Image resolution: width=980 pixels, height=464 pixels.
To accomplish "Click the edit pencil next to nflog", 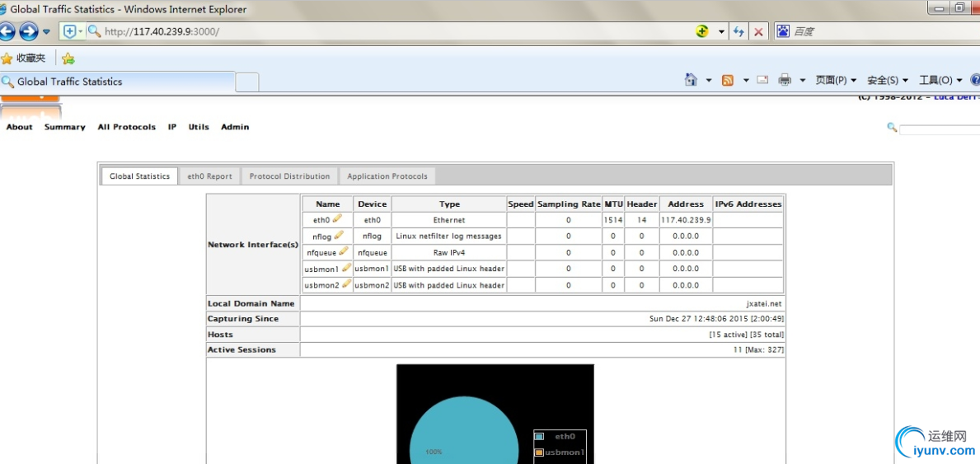I will pos(339,236).
